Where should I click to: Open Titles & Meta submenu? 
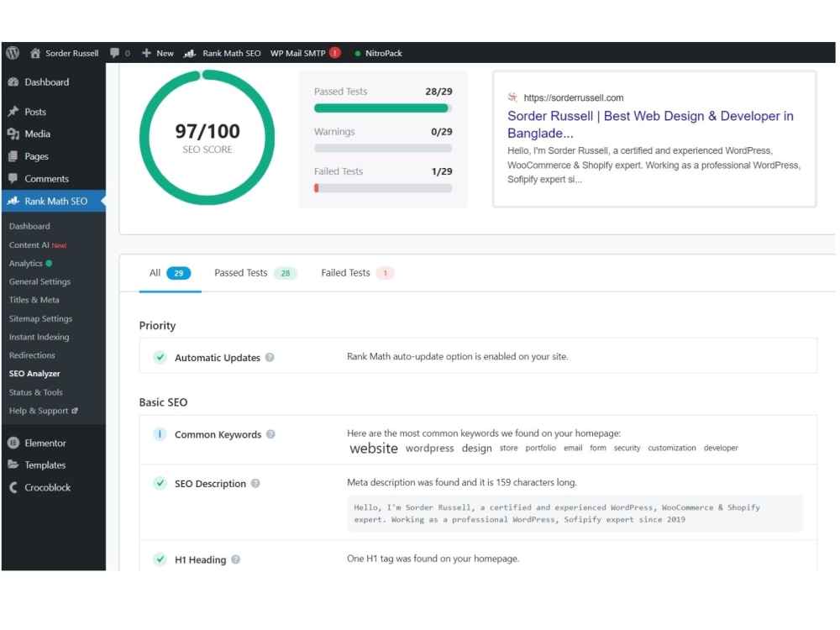[x=34, y=300]
